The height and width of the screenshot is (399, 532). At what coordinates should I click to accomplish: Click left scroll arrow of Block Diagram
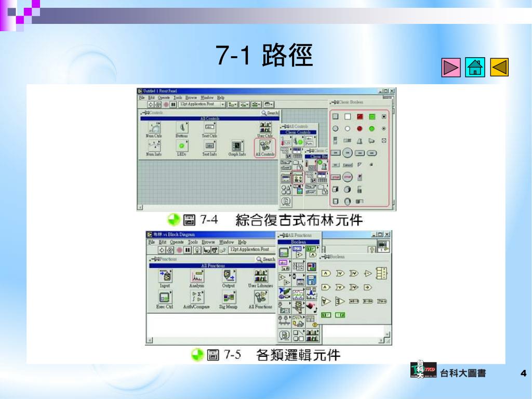click(150, 340)
